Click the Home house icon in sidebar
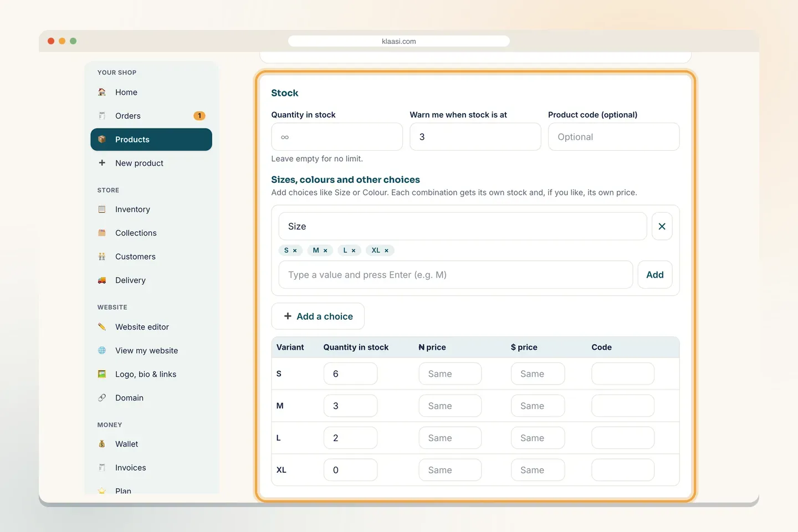Screen dimensions: 798x532 (x=102, y=92)
